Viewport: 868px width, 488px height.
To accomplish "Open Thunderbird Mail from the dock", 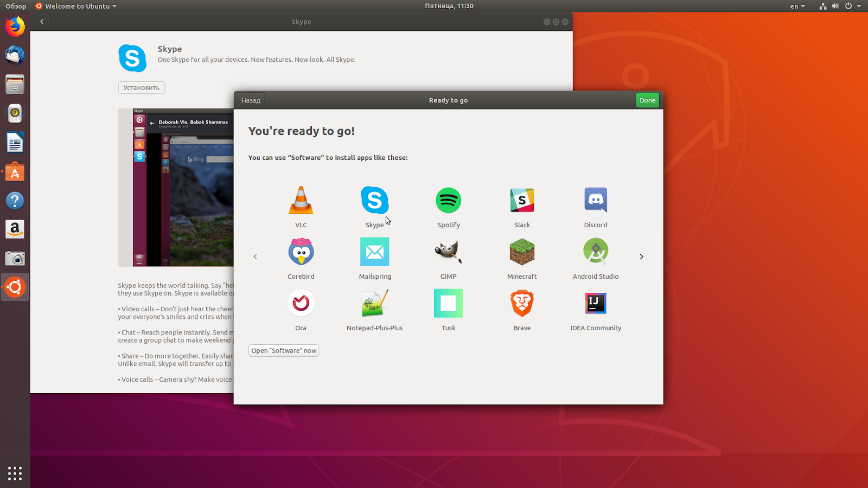I will [x=15, y=55].
